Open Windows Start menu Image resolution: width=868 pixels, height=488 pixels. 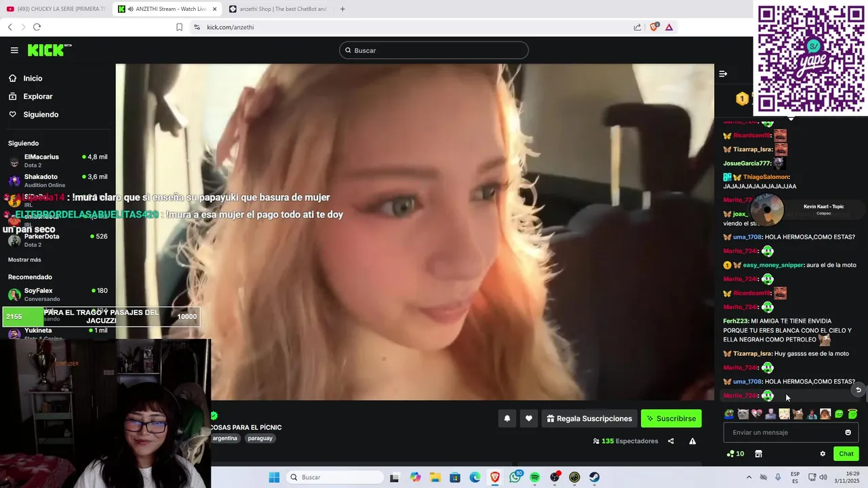click(274, 477)
